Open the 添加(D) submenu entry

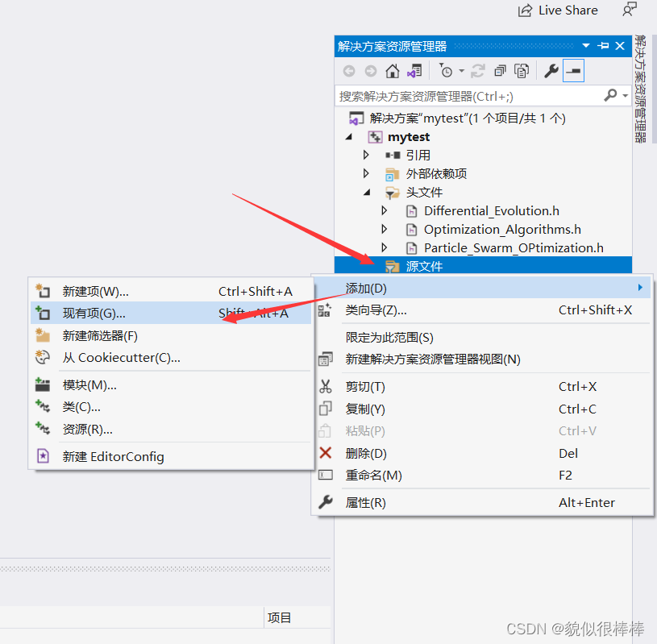482,289
